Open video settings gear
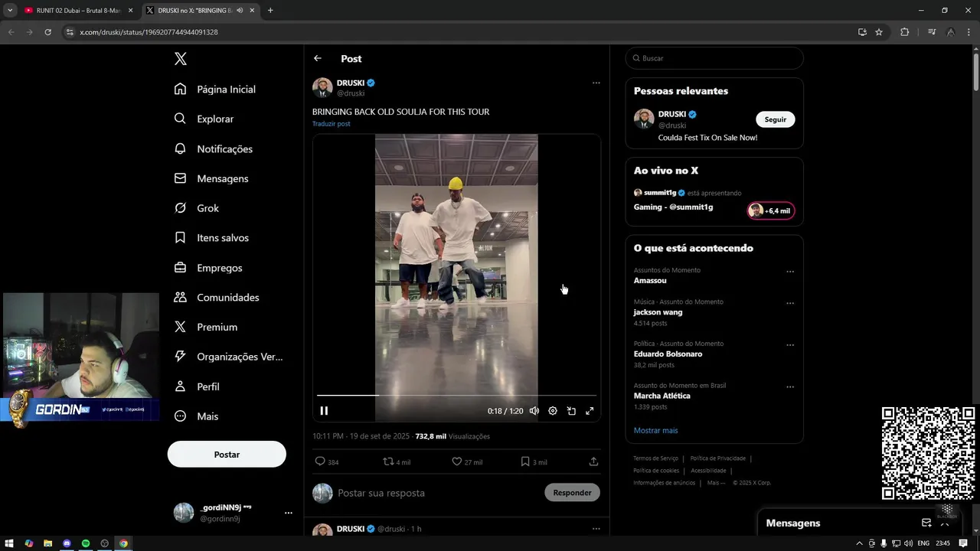Screen dimensions: 980x551 [x=553, y=411]
